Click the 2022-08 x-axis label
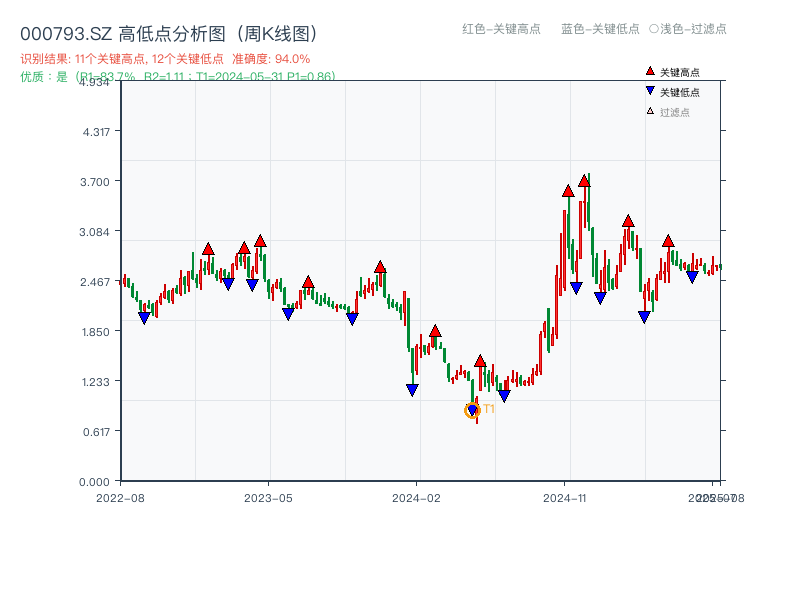Image resolution: width=800 pixels, height=600 pixels. click(120, 498)
